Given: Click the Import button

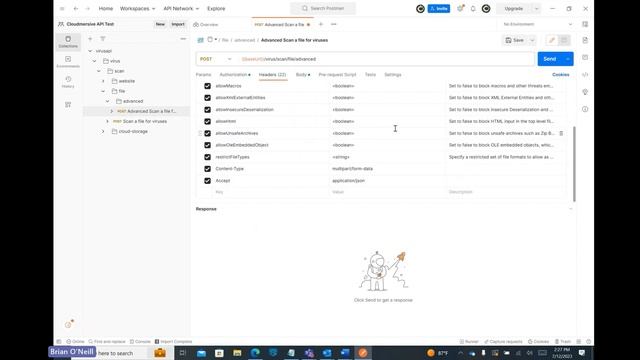Looking at the screenshot, I should point(178,24).
